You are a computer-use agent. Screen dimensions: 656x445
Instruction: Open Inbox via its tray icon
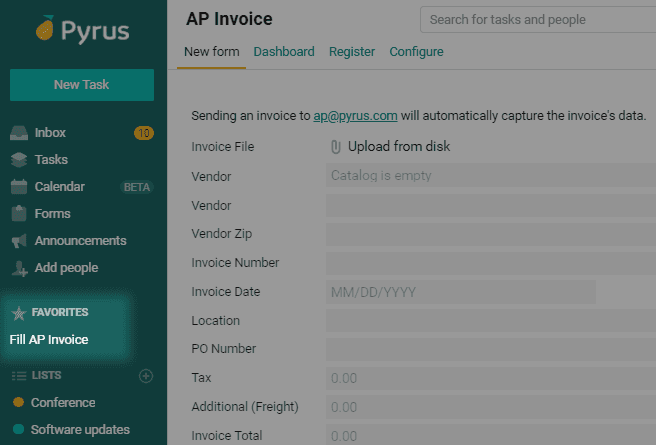click(19, 133)
